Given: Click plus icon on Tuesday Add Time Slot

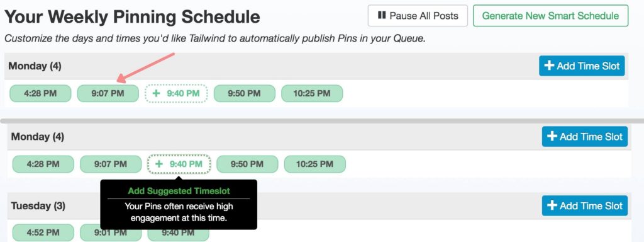Looking at the screenshot, I should (552, 205).
